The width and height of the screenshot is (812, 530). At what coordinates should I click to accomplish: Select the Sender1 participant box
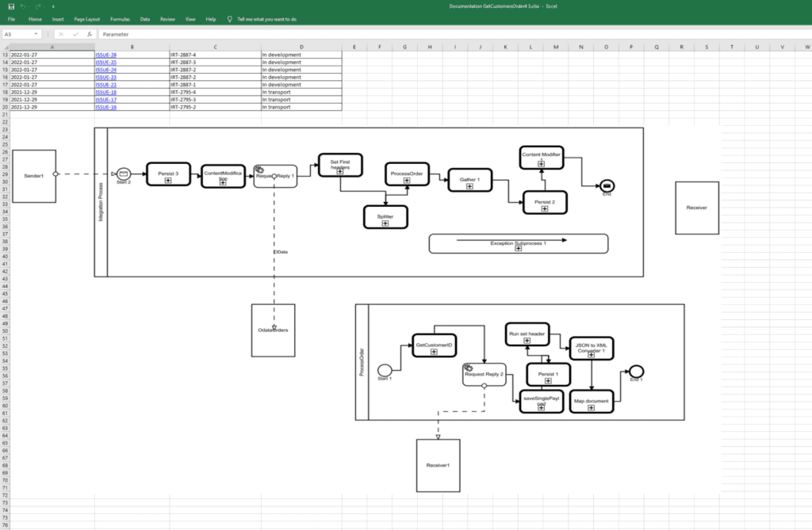click(x=34, y=176)
